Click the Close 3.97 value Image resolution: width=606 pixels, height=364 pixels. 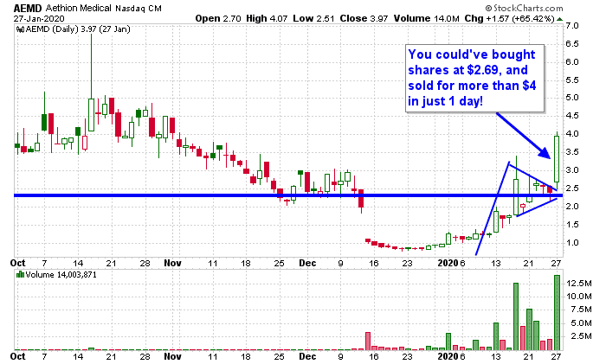(364, 18)
